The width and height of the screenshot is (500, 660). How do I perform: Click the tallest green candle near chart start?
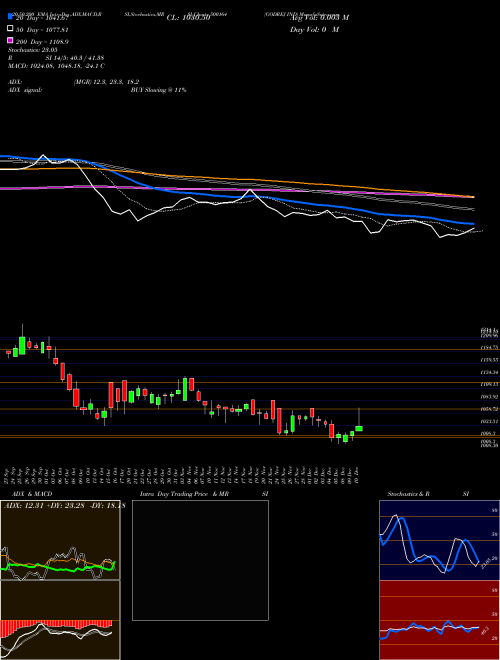coord(22,345)
